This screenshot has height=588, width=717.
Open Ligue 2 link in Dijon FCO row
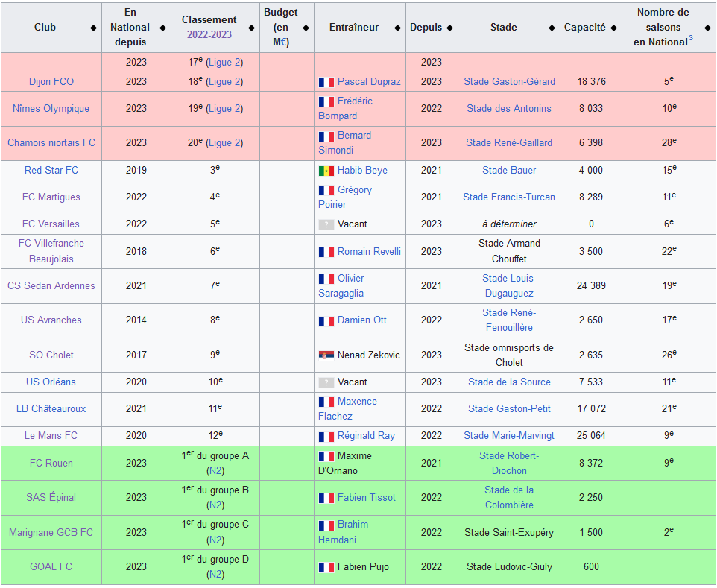click(x=224, y=82)
